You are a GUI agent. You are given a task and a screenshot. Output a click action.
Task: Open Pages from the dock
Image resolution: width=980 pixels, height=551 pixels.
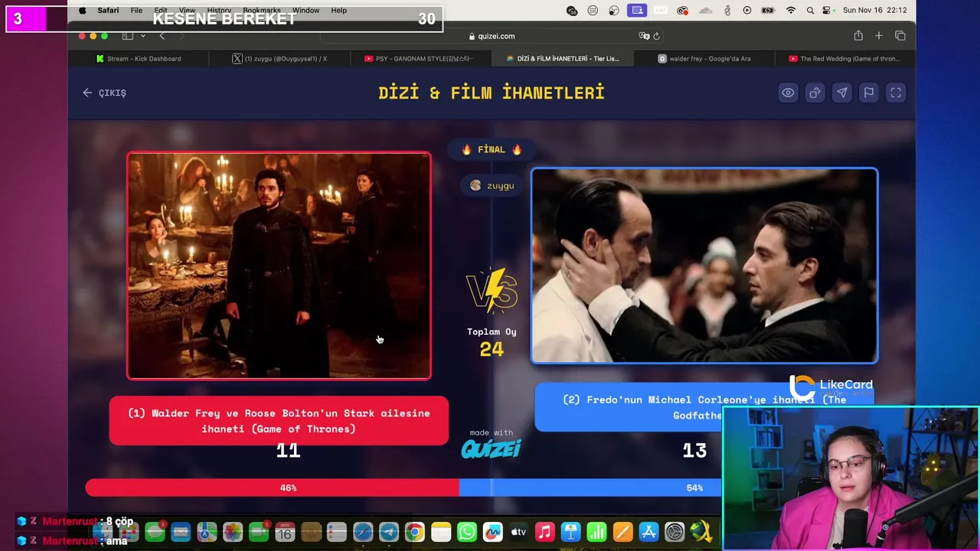tap(622, 532)
